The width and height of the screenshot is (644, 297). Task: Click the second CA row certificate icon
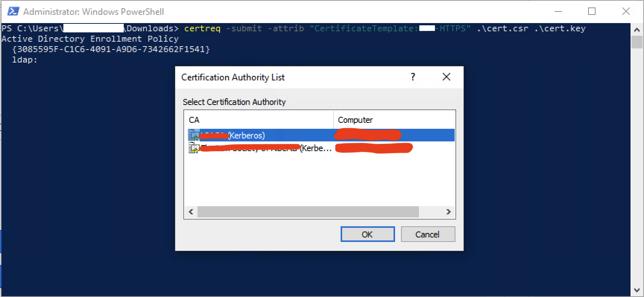coord(193,148)
